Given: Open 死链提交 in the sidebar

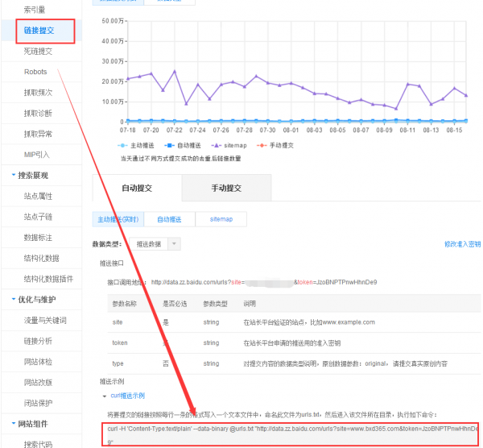Looking at the screenshot, I should [x=38, y=52].
